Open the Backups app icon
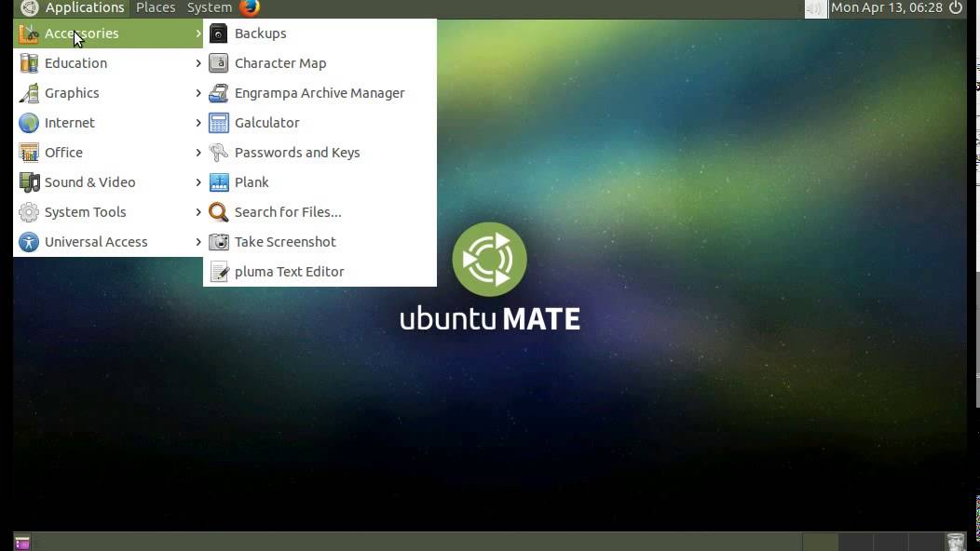The height and width of the screenshot is (551, 980). click(x=218, y=34)
